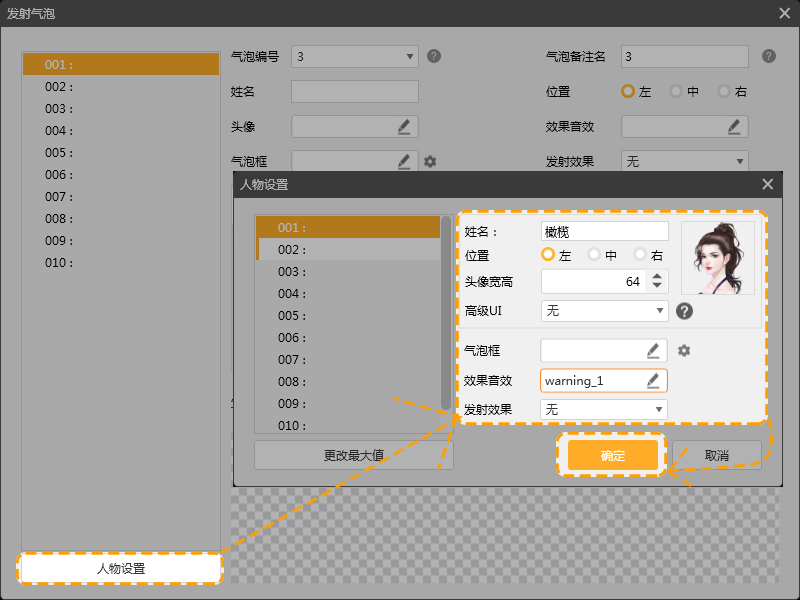Screen dimensions: 800x600
Task: Click pencil edit icon in dialog 气泡框 field
Action: (x=653, y=351)
